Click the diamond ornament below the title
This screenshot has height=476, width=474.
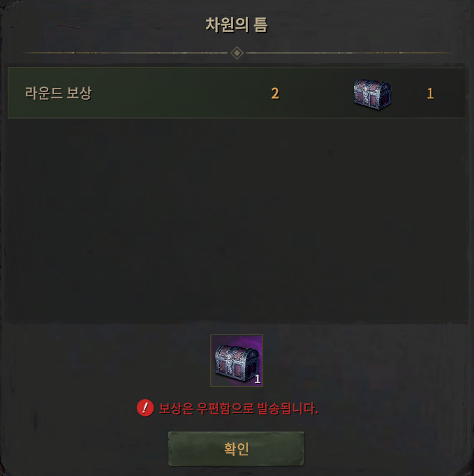pos(237,53)
